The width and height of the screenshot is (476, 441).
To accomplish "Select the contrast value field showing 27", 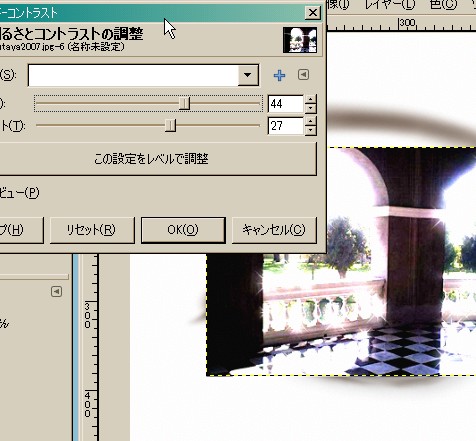I will pyautogui.click(x=286, y=126).
